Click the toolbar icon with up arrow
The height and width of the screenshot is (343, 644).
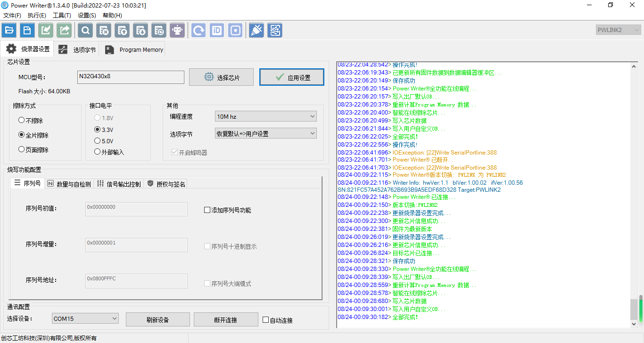(122, 31)
